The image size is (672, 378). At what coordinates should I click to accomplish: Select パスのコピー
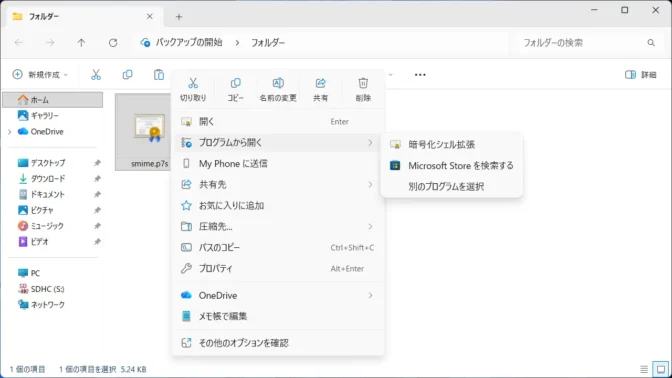[278, 248]
